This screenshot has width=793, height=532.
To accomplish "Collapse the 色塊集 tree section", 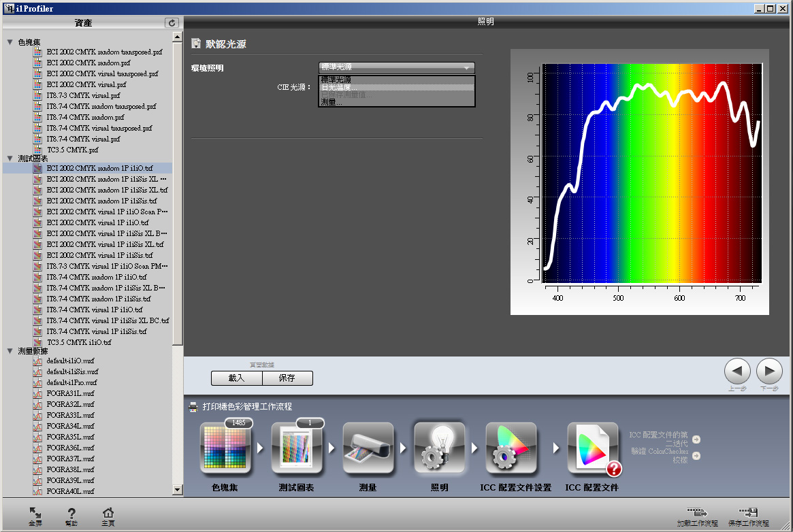I will click(10, 42).
